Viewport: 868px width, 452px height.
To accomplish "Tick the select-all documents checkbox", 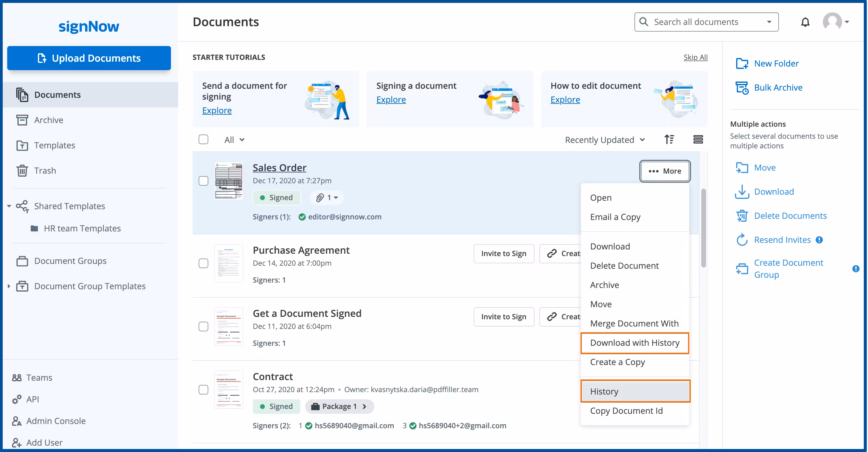I will [x=203, y=139].
